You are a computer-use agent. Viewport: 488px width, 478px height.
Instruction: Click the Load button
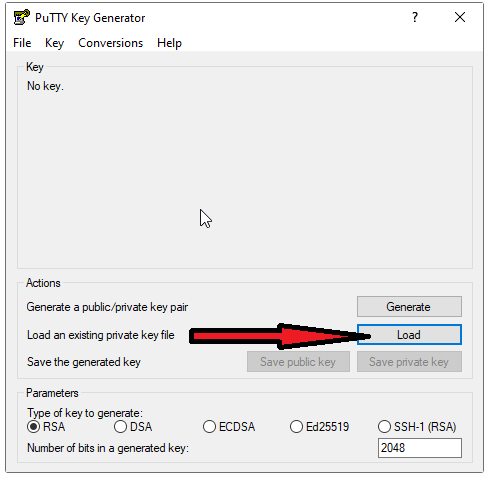pos(409,335)
